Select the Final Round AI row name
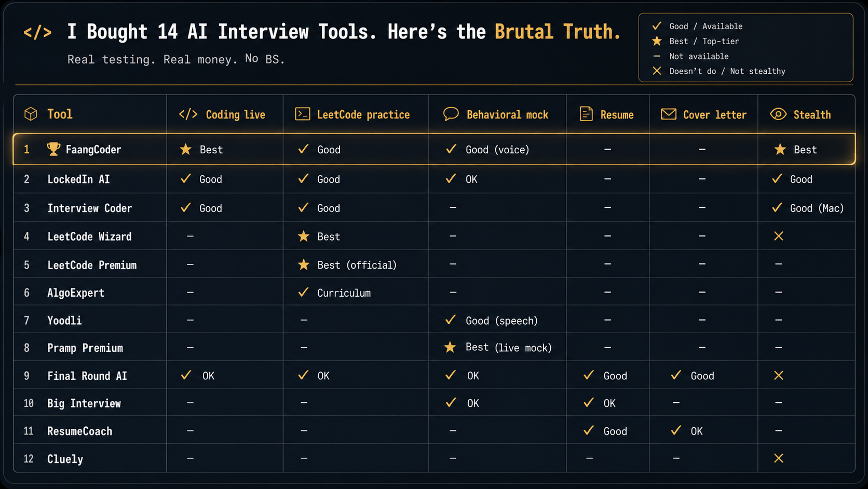The height and width of the screenshot is (489, 868). (87, 376)
